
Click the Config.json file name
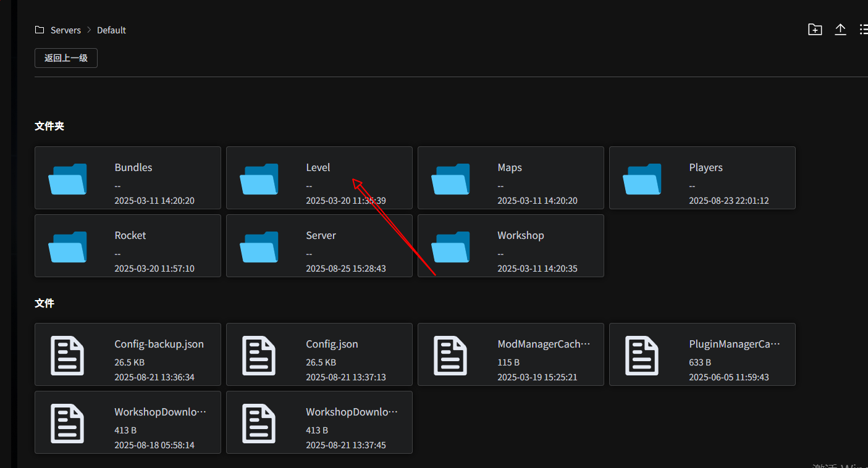332,344
